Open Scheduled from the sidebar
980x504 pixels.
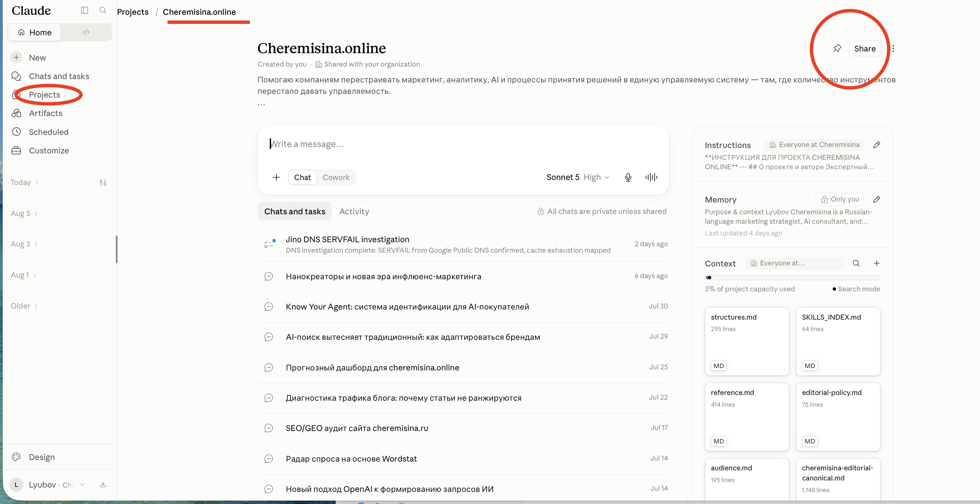point(49,132)
